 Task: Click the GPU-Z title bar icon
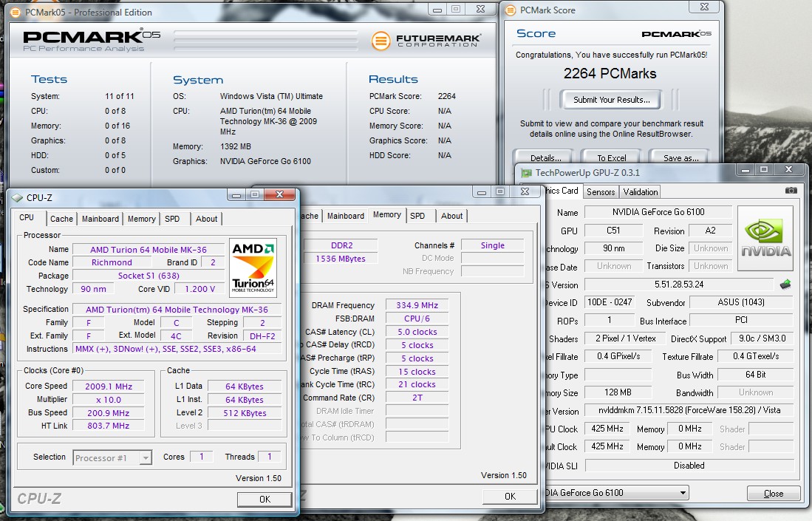click(527, 172)
